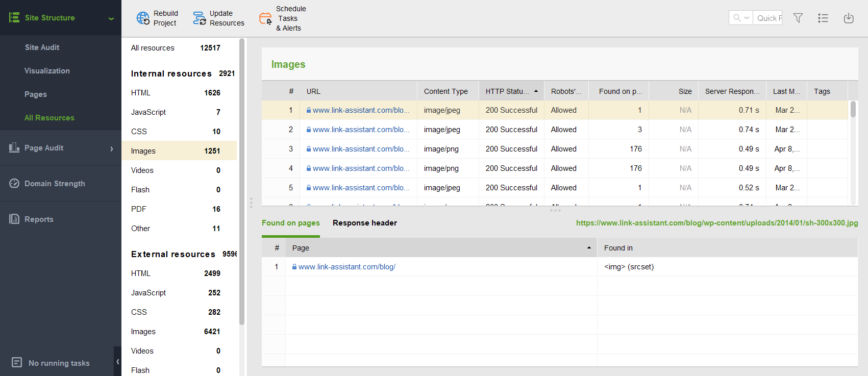Open the www.link-assistant.com/blog/ page link
The image size is (868, 376).
coord(347,267)
